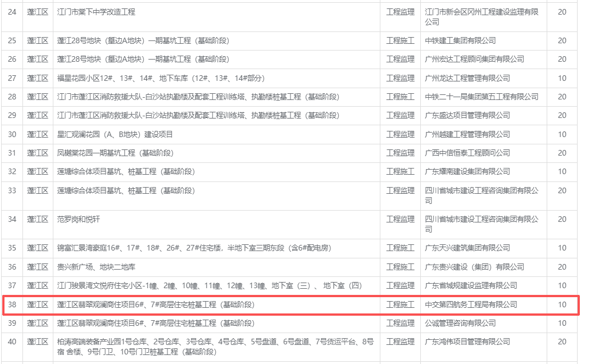Click project name 江门市棠下中学改造工程

pos(97,12)
